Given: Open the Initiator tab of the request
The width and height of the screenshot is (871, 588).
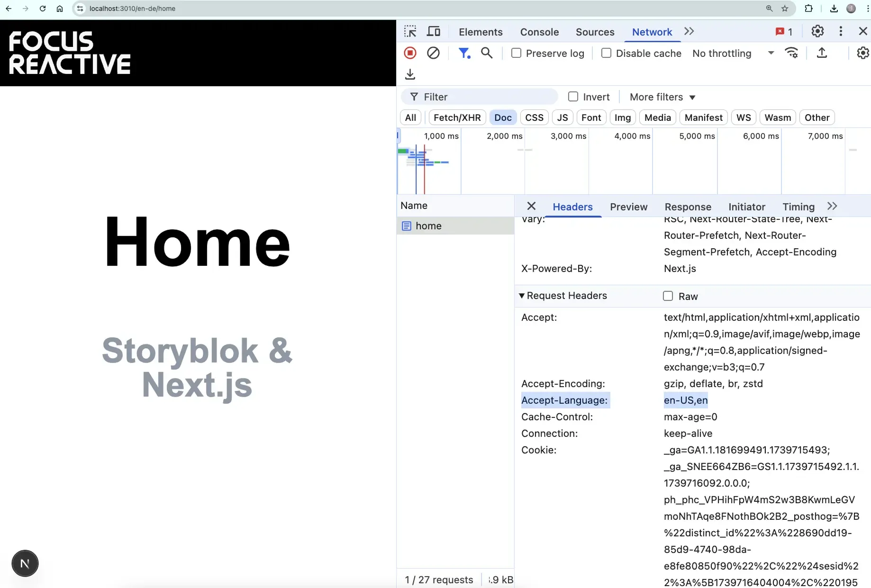Looking at the screenshot, I should tap(747, 207).
